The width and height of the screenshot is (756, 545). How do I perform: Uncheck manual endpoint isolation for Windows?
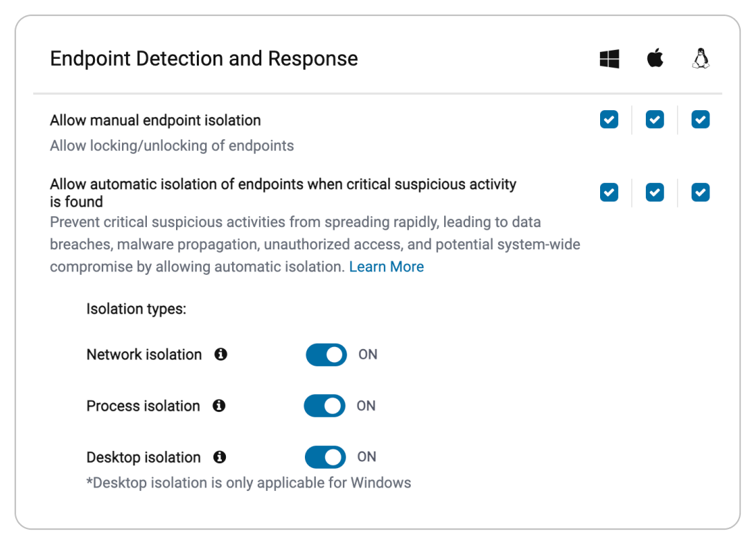pyautogui.click(x=609, y=120)
